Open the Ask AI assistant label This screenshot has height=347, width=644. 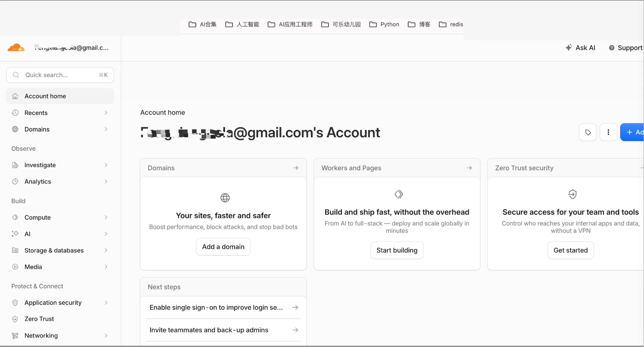[585, 48]
